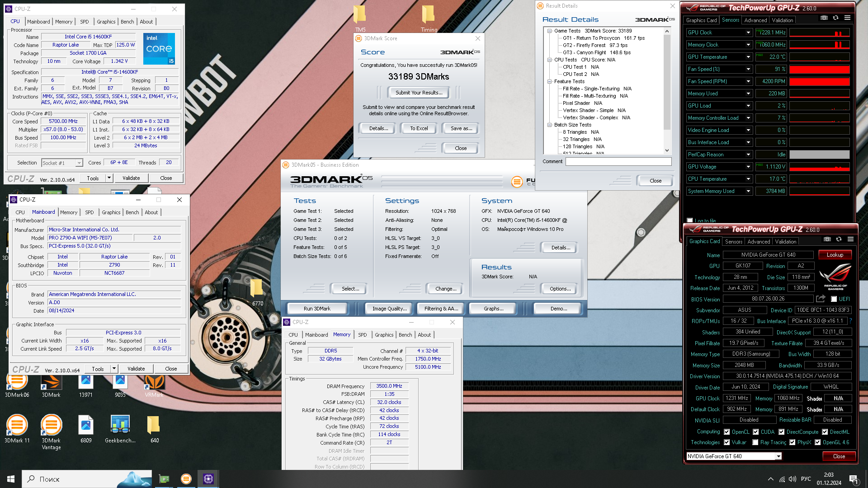Image resolution: width=868 pixels, height=488 pixels.
Task: Open VRMark desktop shortcut
Action: click(154, 385)
